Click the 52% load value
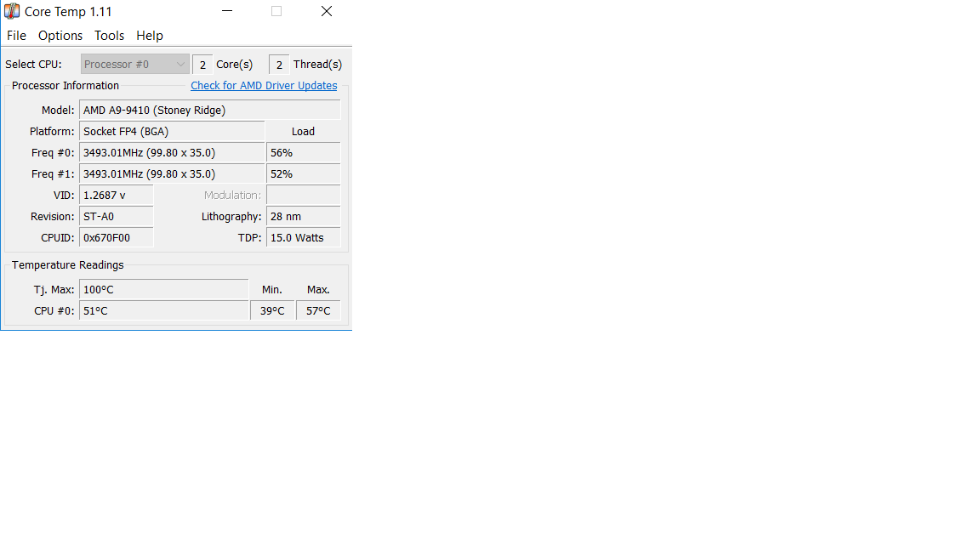Image resolution: width=980 pixels, height=551 pixels. [303, 173]
